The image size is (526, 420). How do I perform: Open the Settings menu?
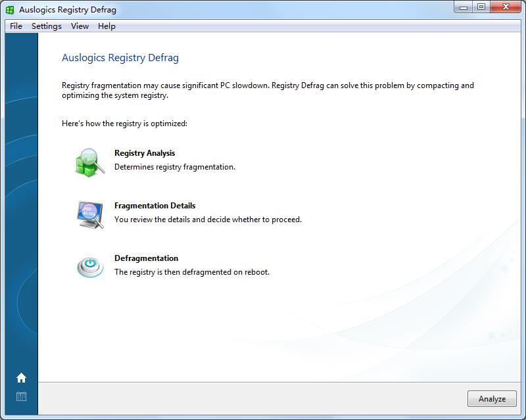[x=46, y=26]
